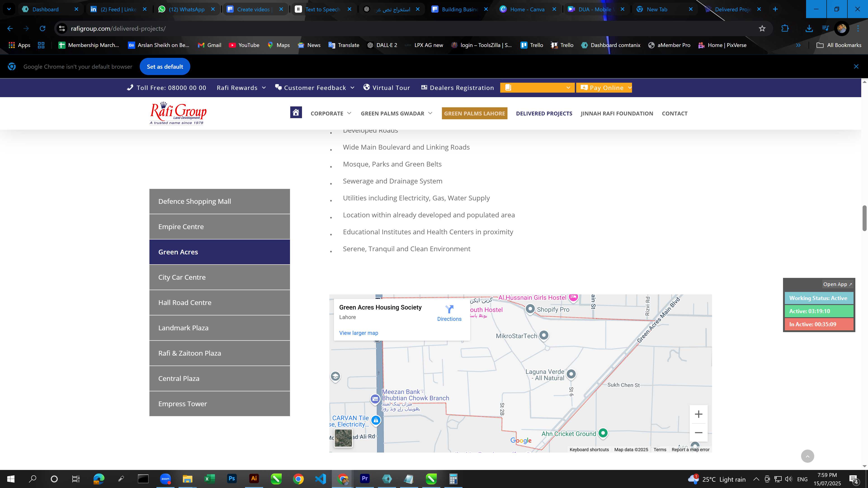Open Chrome three-dot menu
The height and width of the screenshot is (488, 868).
pos(858,29)
